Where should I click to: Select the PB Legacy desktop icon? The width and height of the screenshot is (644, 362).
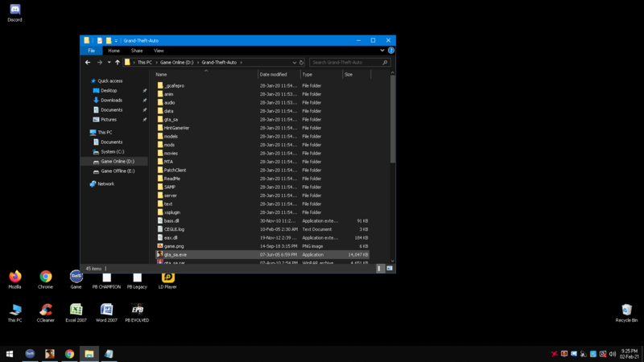[137, 281]
